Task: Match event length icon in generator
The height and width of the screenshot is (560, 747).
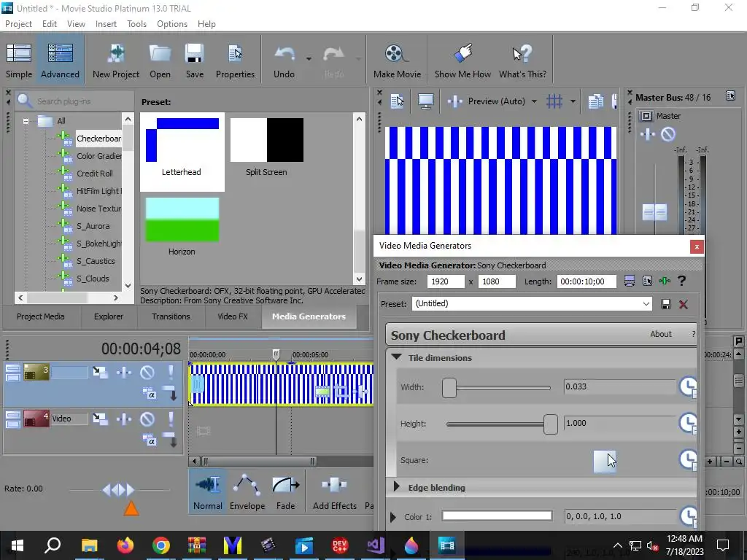Action: point(630,281)
